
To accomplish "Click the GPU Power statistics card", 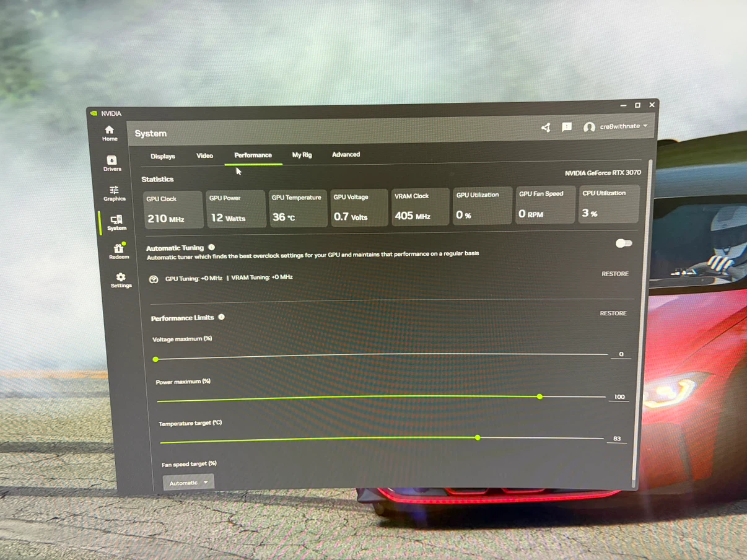I will click(x=235, y=209).
